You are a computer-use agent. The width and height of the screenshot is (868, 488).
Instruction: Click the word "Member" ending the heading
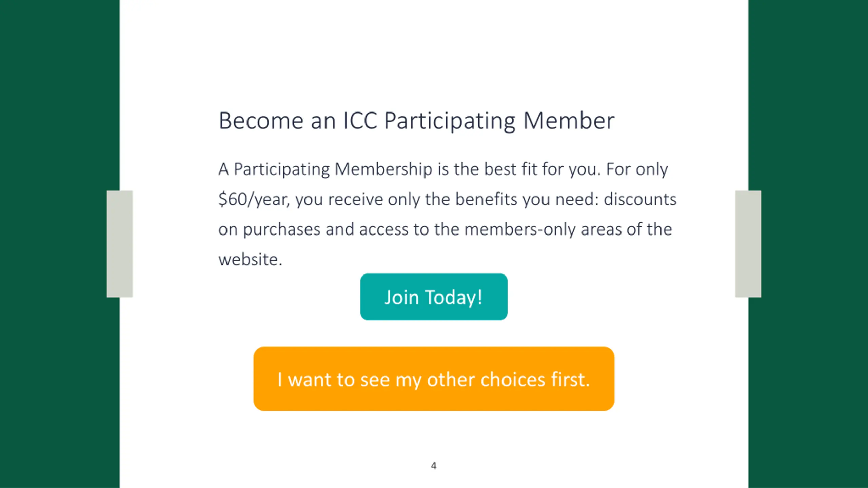pyautogui.click(x=569, y=120)
